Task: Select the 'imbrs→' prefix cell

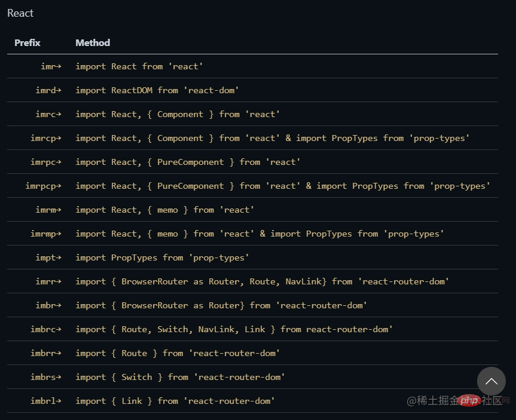Action: pyautogui.click(x=46, y=377)
